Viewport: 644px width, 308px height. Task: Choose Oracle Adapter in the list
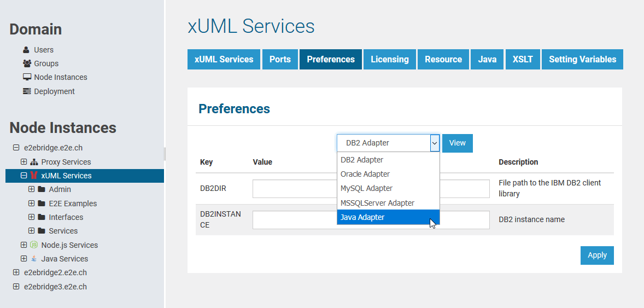click(365, 174)
